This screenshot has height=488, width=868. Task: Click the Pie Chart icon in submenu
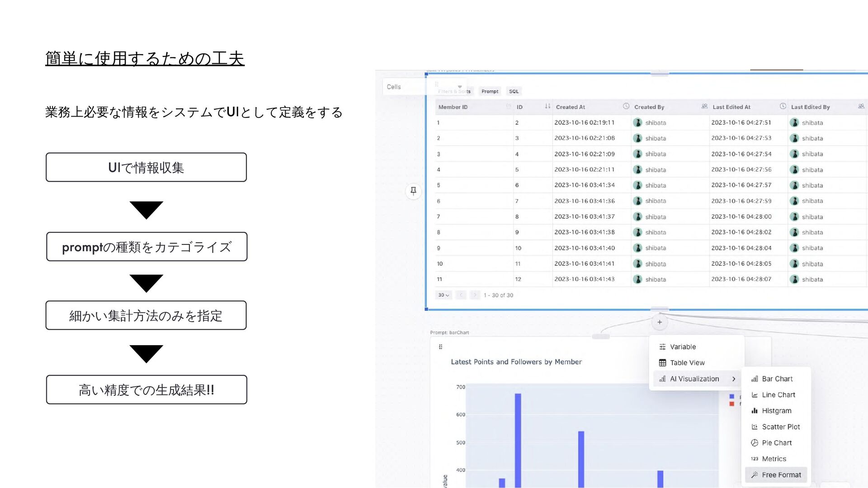click(x=755, y=443)
